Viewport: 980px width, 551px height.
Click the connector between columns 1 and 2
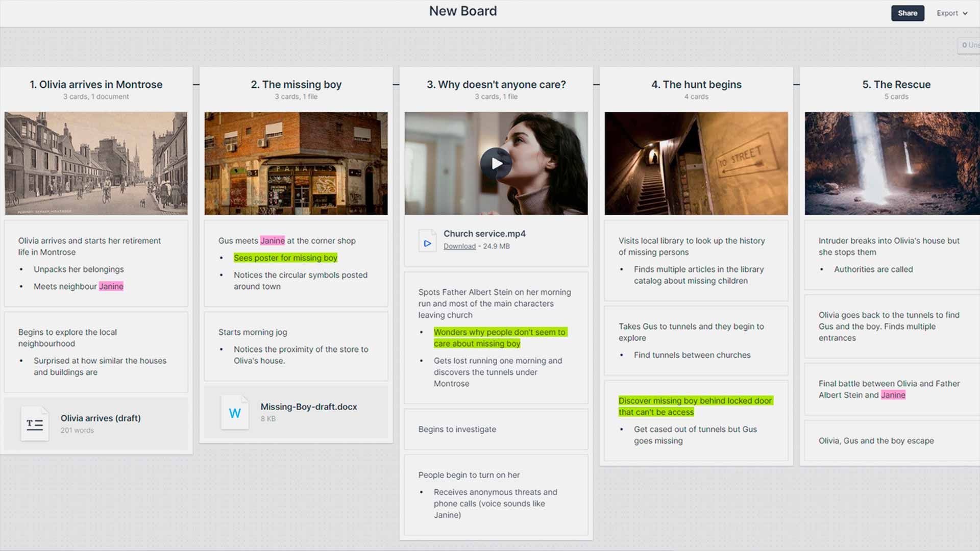click(x=196, y=85)
